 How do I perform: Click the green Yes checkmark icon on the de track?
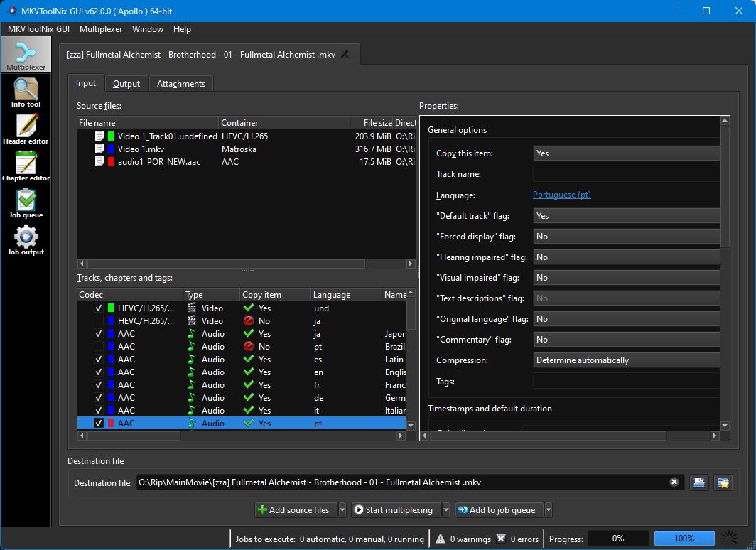249,398
